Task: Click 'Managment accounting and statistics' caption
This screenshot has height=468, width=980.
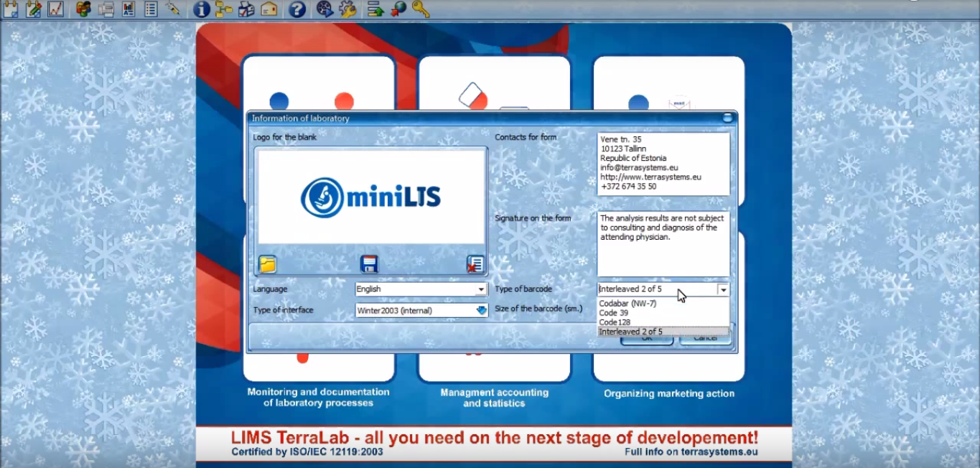Action: point(494,398)
